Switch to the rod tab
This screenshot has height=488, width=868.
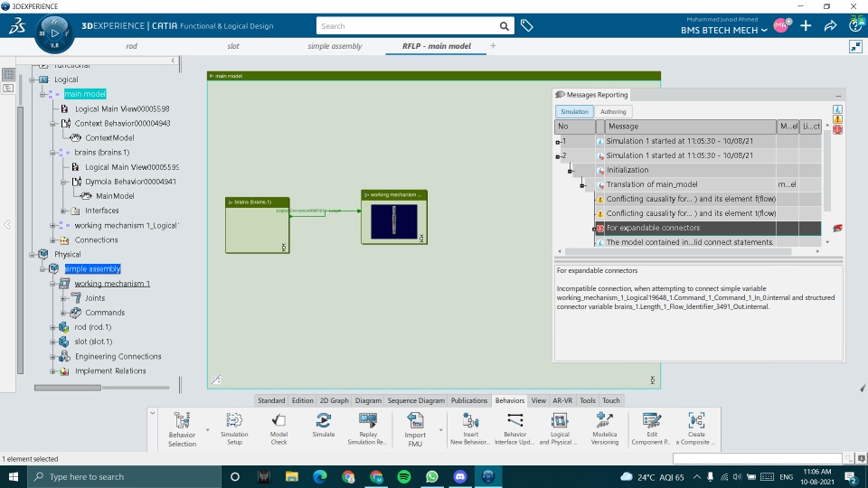131,46
